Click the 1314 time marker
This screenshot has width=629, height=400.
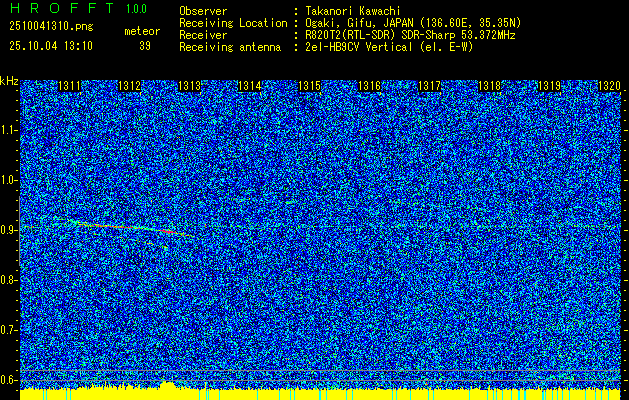(250, 86)
